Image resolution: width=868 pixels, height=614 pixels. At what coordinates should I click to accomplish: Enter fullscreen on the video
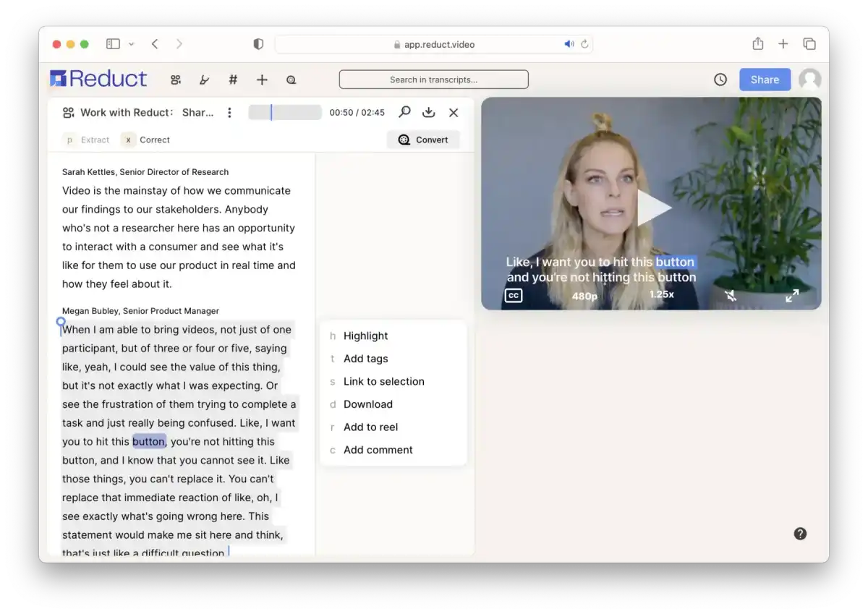click(793, 295)
